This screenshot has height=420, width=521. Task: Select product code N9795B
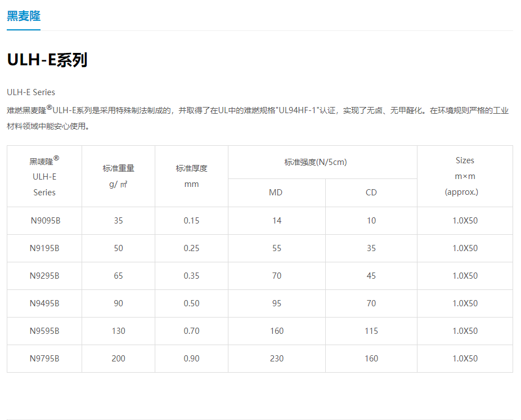pyautogui.click(x=44, y=359)
